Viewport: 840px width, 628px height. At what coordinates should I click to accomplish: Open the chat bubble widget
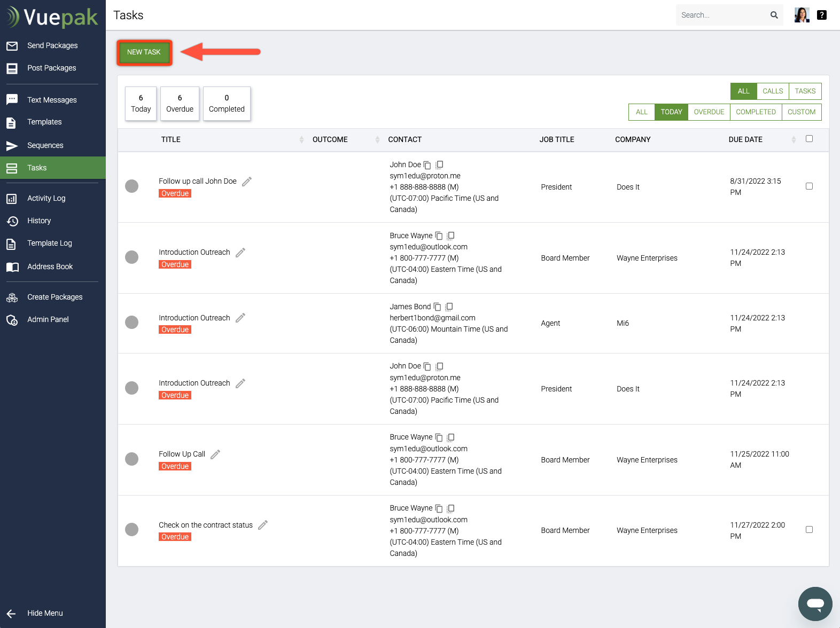pyautogui.click(x=815, y=604)
